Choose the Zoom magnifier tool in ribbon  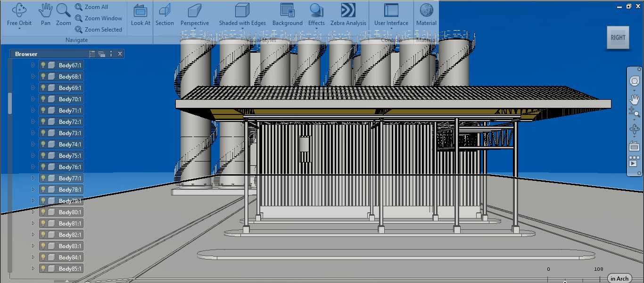click(64, 14)
